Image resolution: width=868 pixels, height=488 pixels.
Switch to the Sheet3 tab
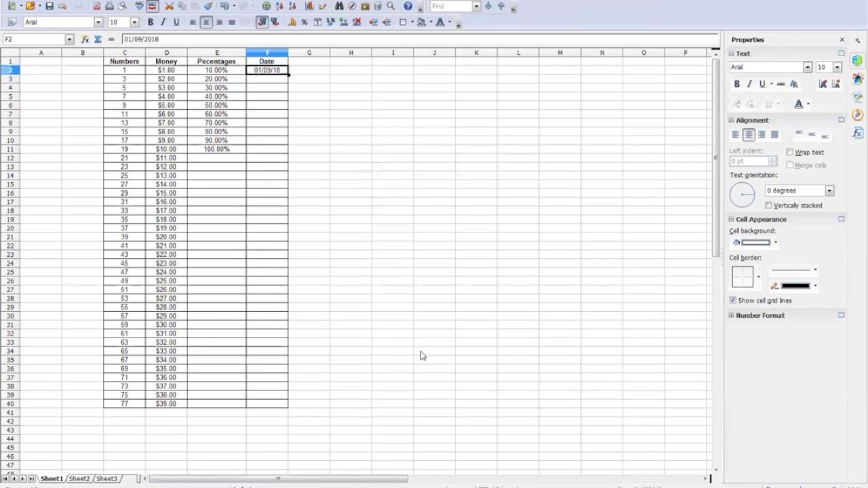106,479
